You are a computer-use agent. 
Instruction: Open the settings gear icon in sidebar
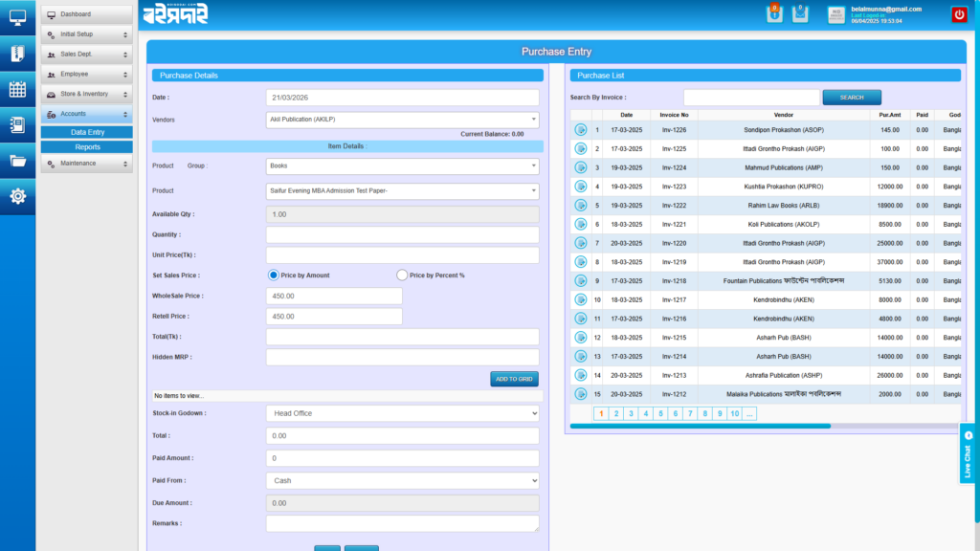[17, 196]
